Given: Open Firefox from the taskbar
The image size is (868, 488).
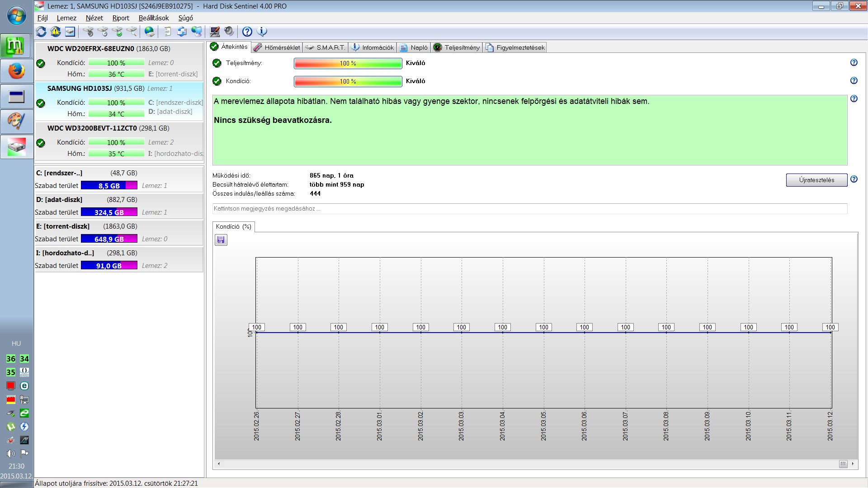Looking at the screenshot, I should point(17,71).
